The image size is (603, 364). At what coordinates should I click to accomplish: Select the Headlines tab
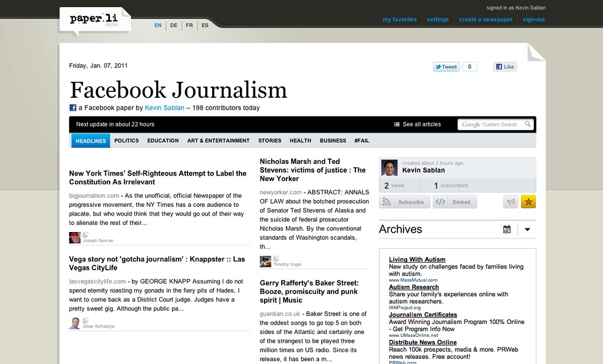91,141
